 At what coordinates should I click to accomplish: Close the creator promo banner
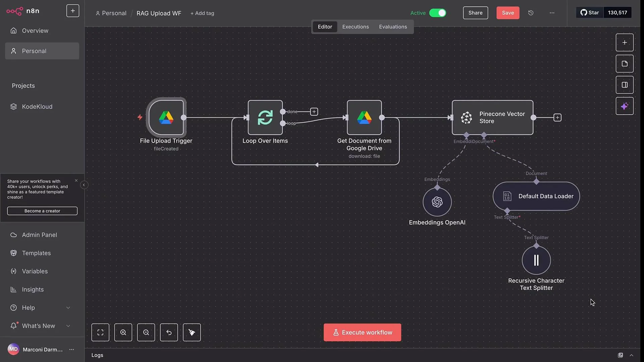(76, 181)
